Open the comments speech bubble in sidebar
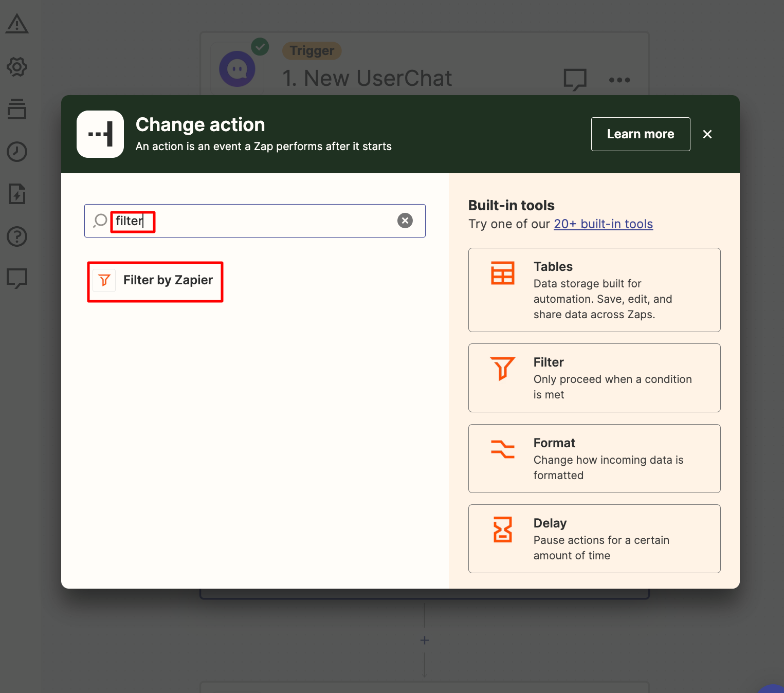The width and height of the screenshot is (784, 693). click(x=17, y=278)
